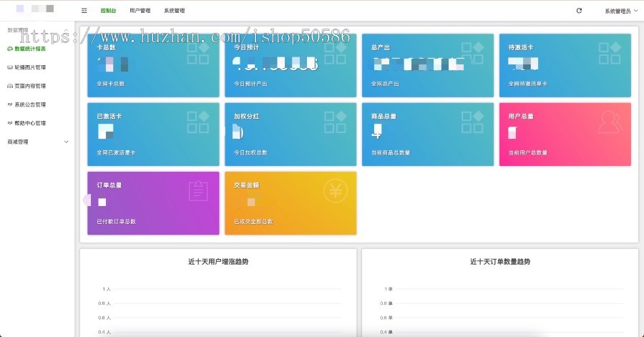Select 帮助中心管理 in the sidebar
This screenshot has height=337, width=644.
(30, 123)
